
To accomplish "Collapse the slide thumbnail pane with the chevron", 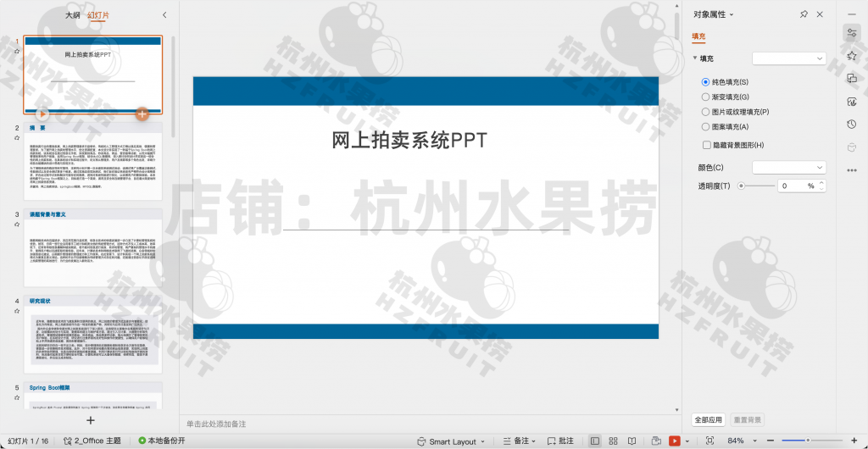I will click(x=164, y=15).
